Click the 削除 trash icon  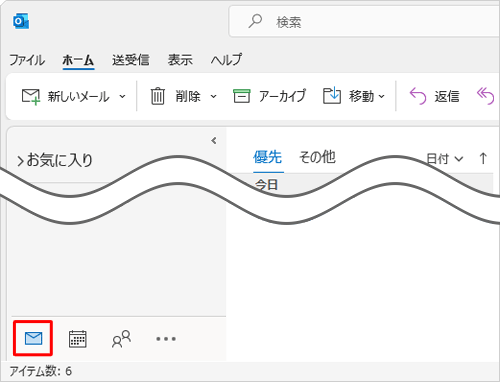point(157,96)
